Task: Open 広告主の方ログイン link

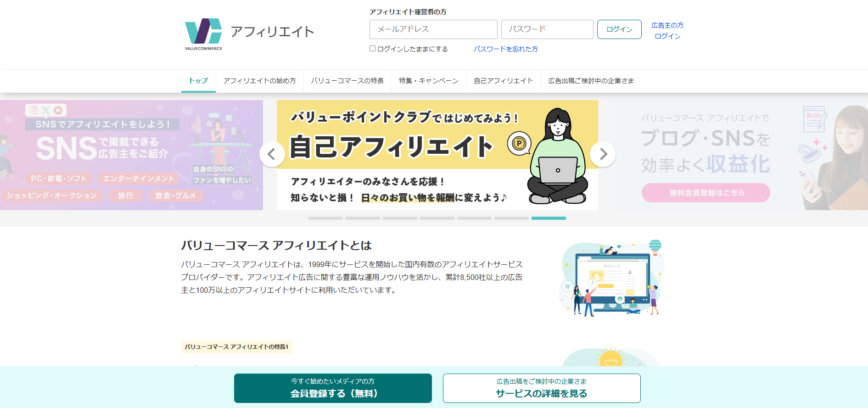Action: click(667, 31)
